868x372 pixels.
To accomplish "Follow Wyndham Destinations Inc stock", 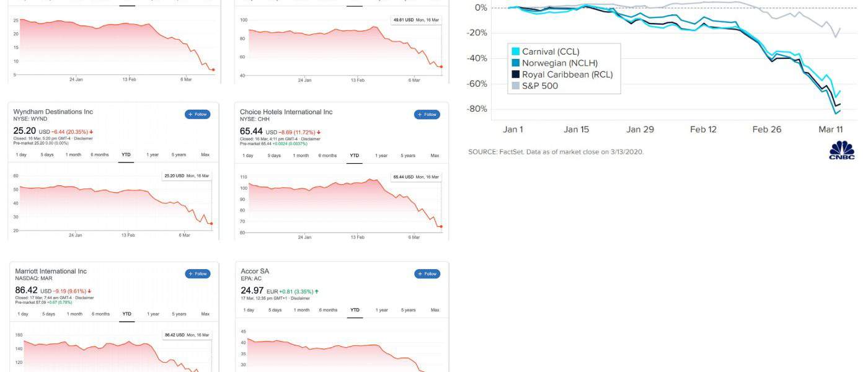I will pos(198,114).
